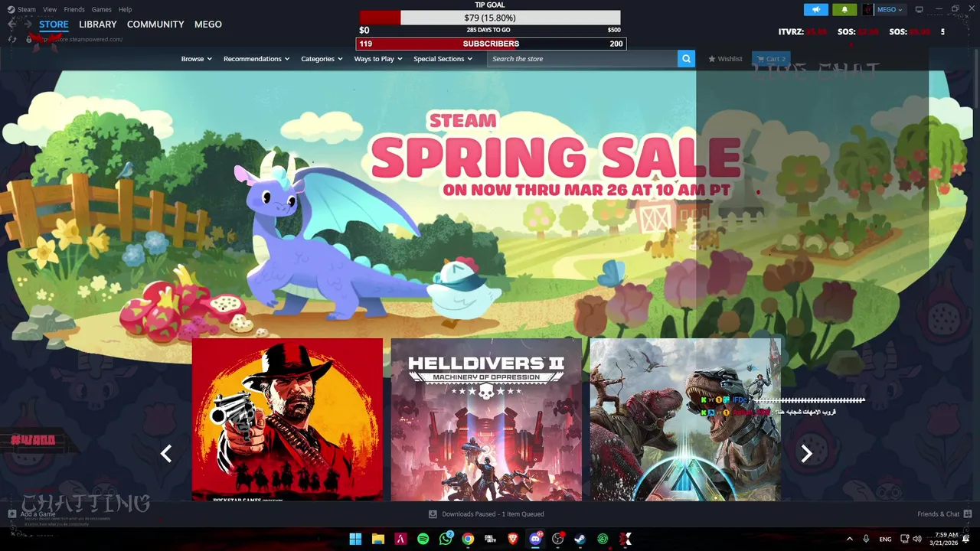Open the Red Dead Redemption 2 card

[287, 419]
